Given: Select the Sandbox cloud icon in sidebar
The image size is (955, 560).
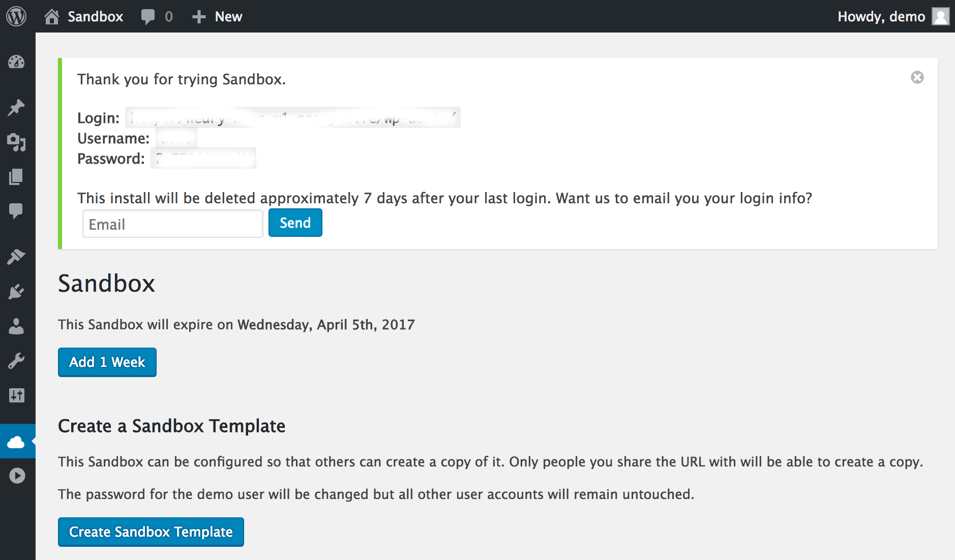Looking at the screenshot, I should point(16,442).
